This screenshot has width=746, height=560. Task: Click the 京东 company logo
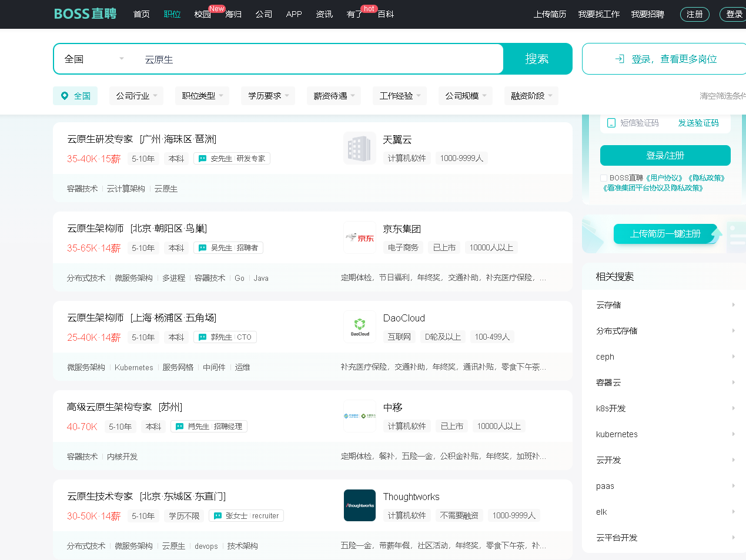click(360, 238)
